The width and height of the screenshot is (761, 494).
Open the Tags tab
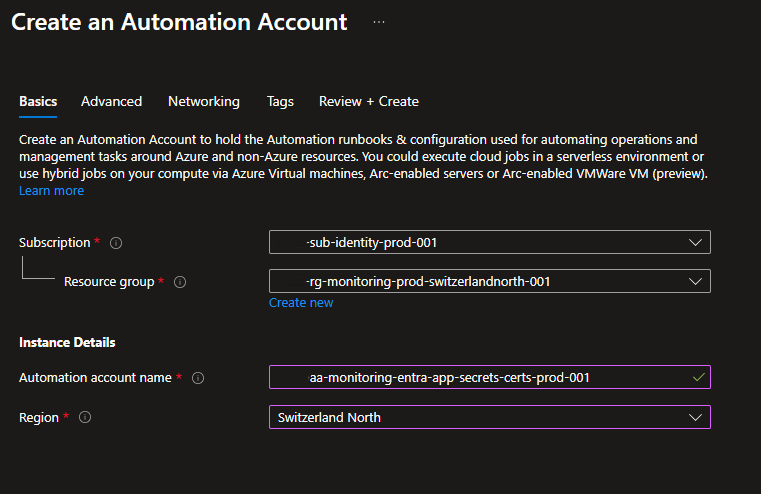(x=280, y=101)
